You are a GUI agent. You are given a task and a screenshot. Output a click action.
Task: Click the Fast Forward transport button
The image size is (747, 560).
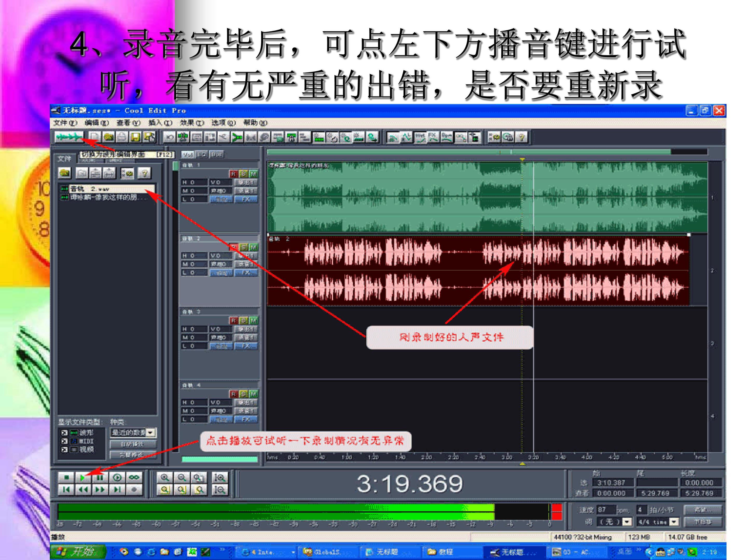(100, 489)
